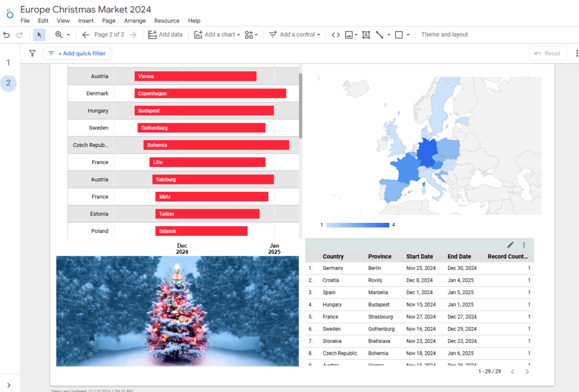Click the undo arrow icon

(7, 35)
